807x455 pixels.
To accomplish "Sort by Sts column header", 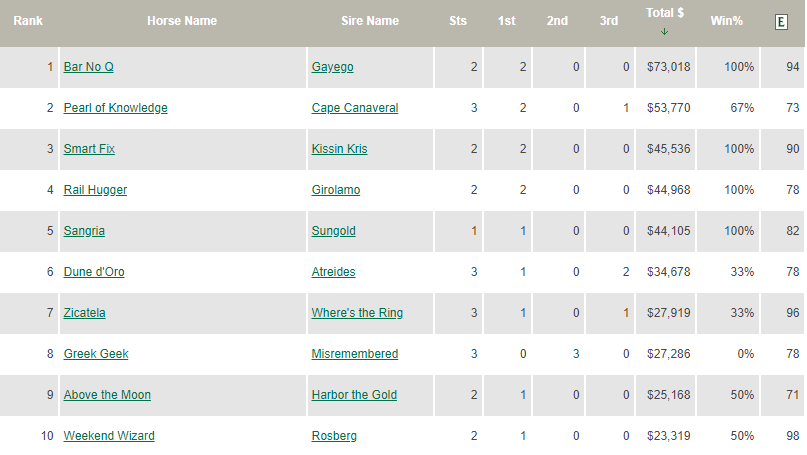I will coord(458,21).
